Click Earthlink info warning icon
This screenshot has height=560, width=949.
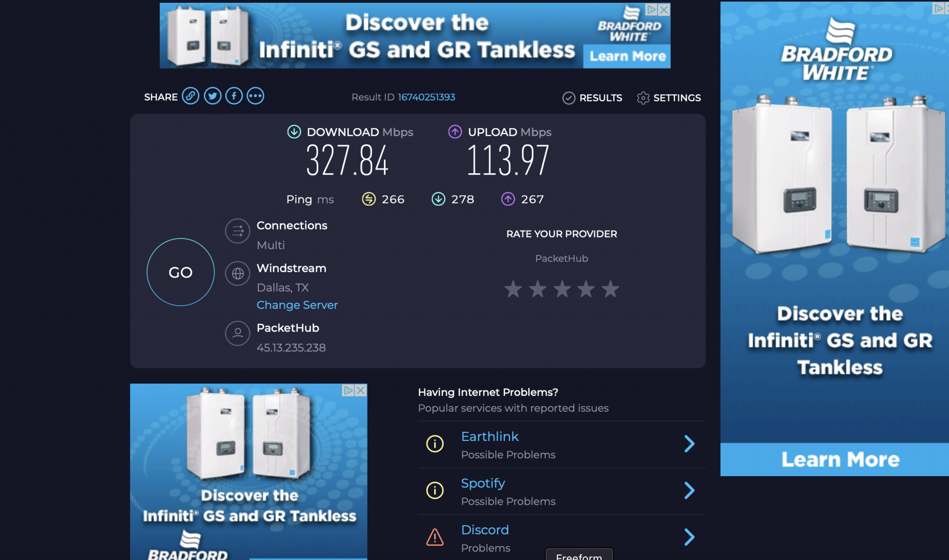435,444
